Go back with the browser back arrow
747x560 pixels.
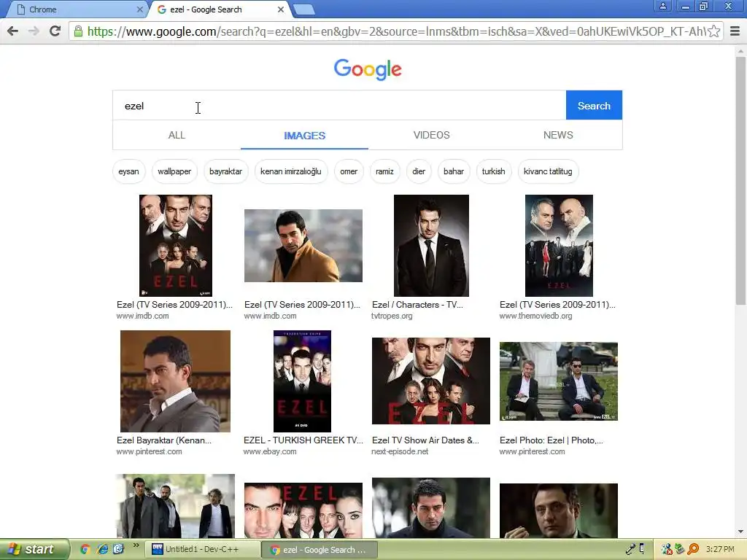coord(13,31)
